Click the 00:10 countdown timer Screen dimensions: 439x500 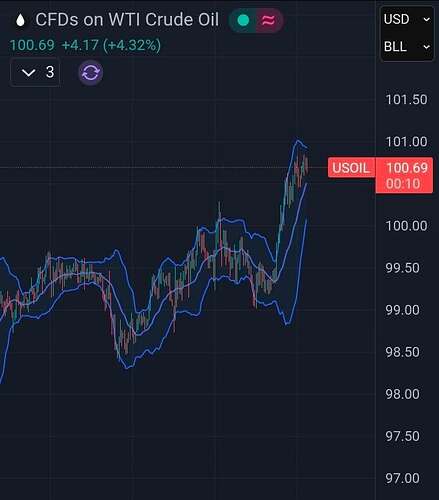pyautogui.click(x=403, y=184)
